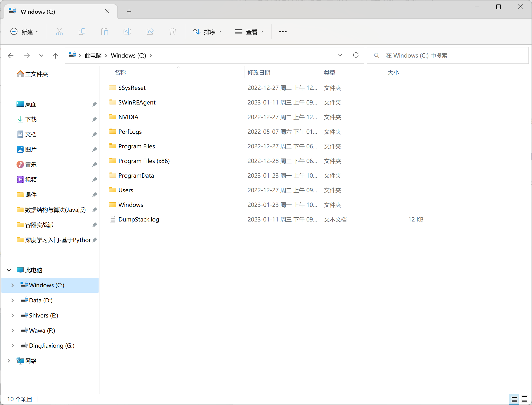Open the 排序 sort menu

207,32
